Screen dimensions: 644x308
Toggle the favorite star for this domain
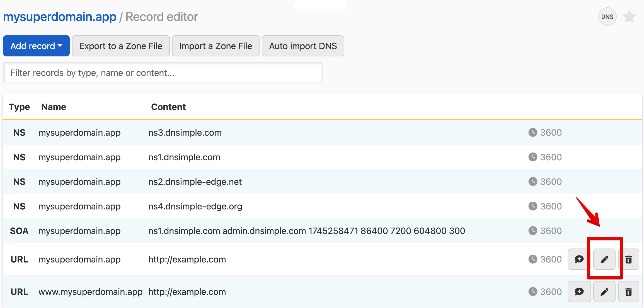629,16
